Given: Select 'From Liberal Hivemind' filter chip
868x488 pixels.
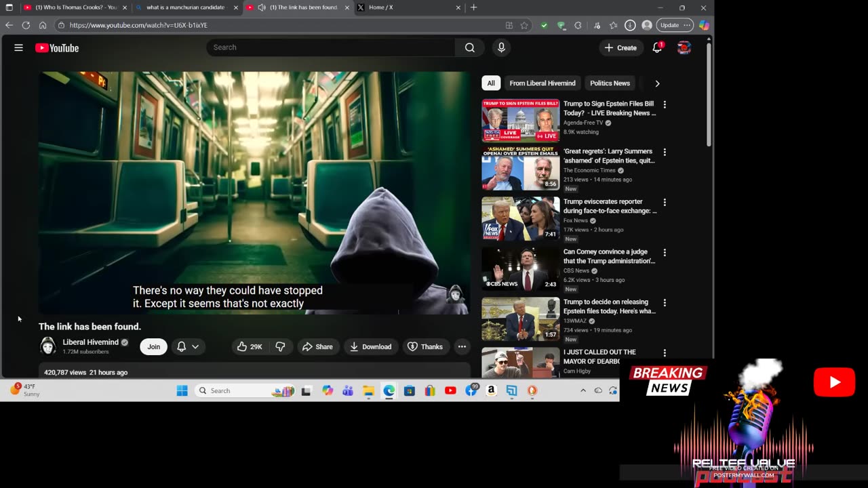Looking at the screenshot, I should click(x=542, y=83).
